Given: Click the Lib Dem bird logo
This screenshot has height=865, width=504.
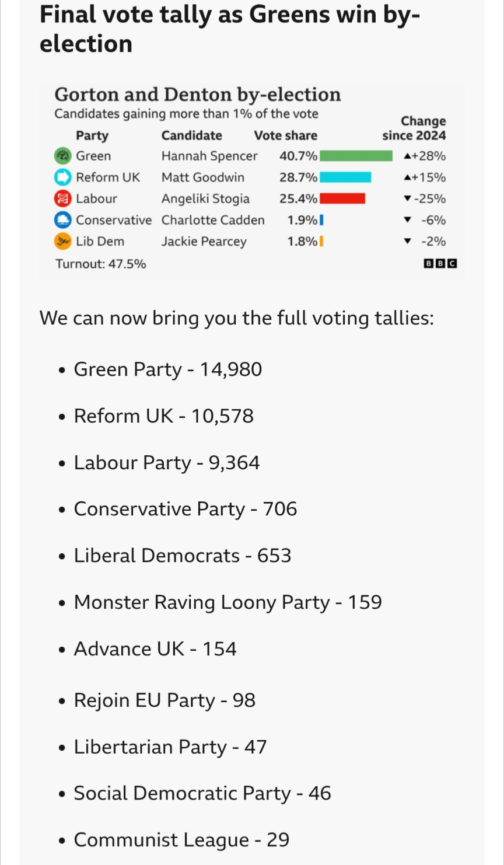Looking at the screenshot, I should pos(62,242).
